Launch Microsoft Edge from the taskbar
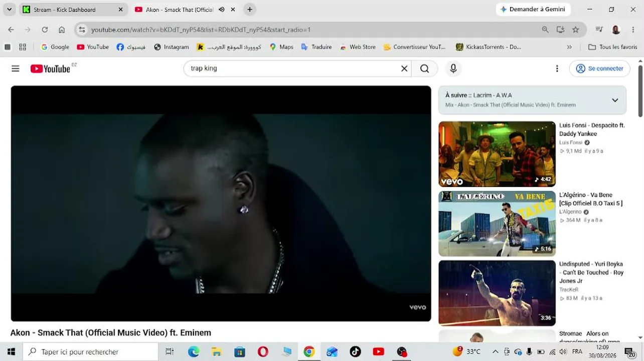Screen dimensions: 644x361 point(194,351)
